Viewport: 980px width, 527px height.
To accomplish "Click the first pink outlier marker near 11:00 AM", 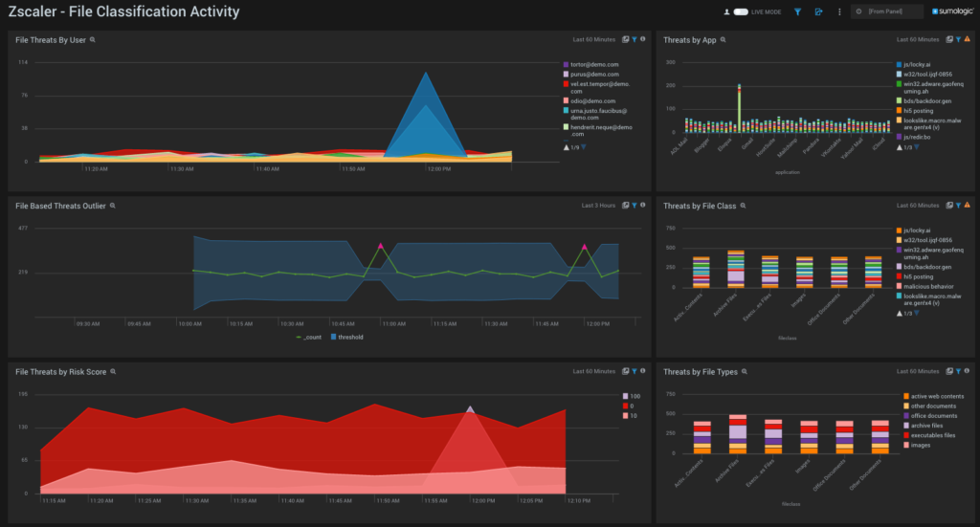I will coord(381,246).
